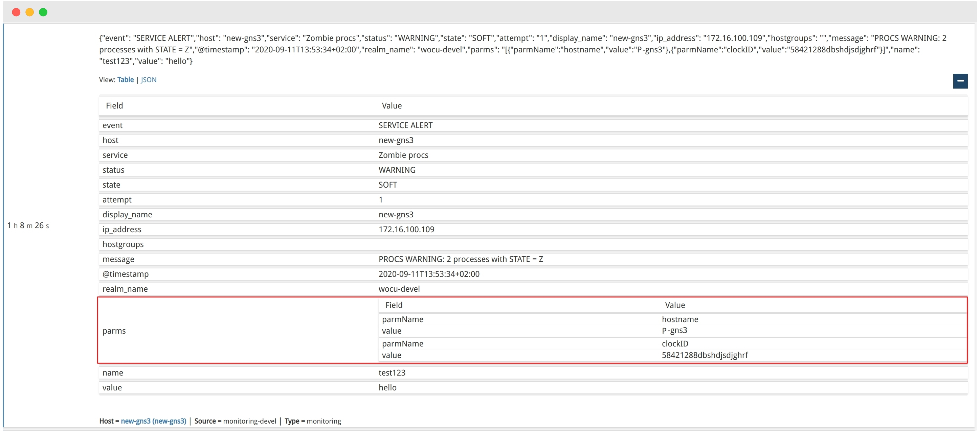
Task: Switch to the JSON view
Action: coord(148,80)
